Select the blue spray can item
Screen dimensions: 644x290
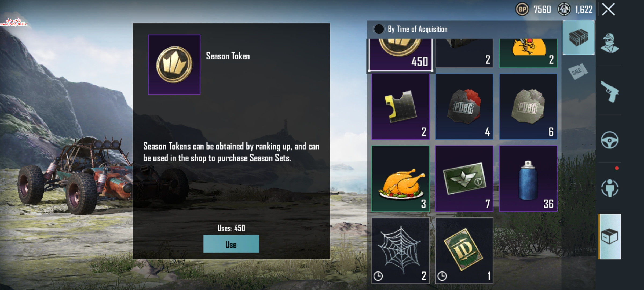point(528,179)
